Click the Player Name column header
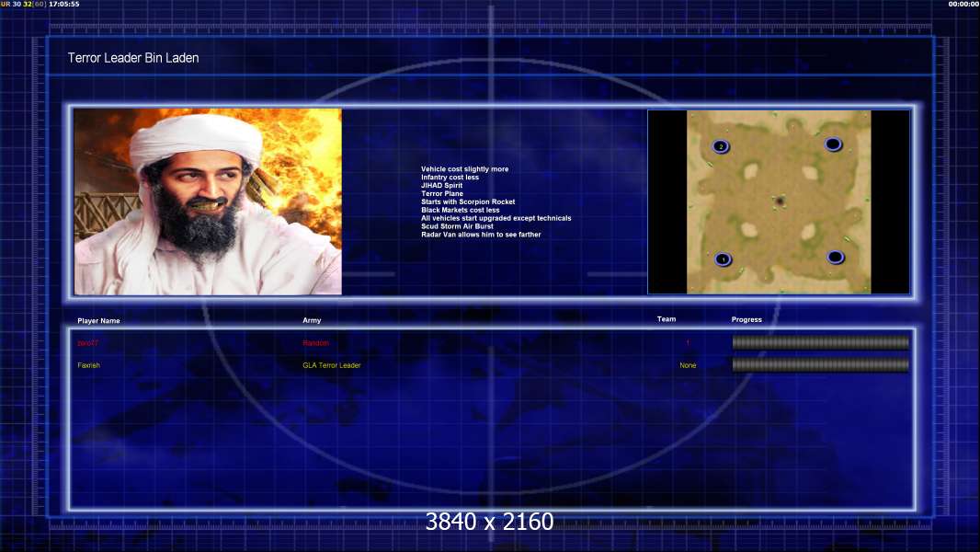The height and width of the screenshot is (552, 980). pos(98,321)
